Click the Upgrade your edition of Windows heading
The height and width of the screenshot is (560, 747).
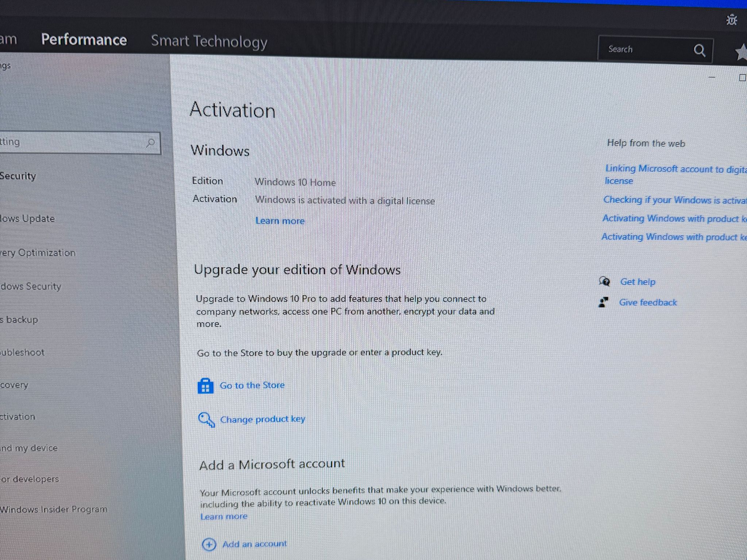pyautogui.click(x=297, y=270)
